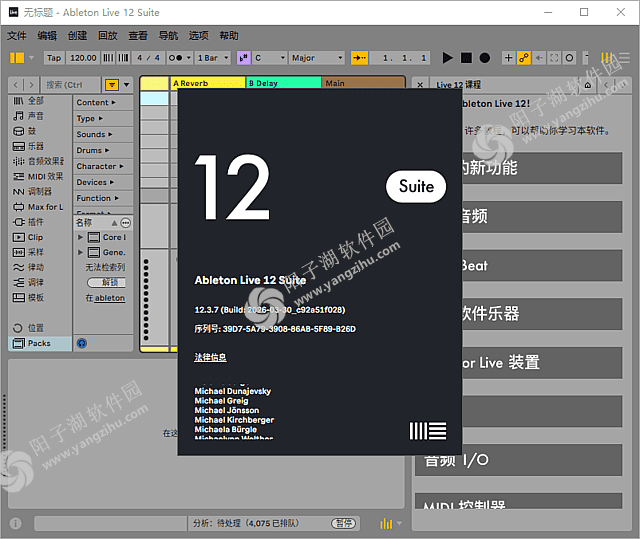
Task: Expand the Core Library pack row
Action: pyautogui.click(x=80, y=237)
